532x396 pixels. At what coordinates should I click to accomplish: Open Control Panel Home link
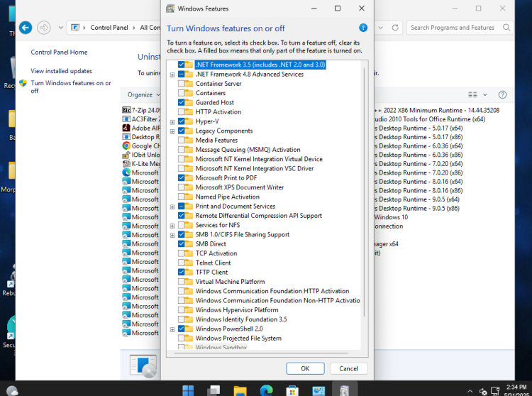(x=59, y=53)
